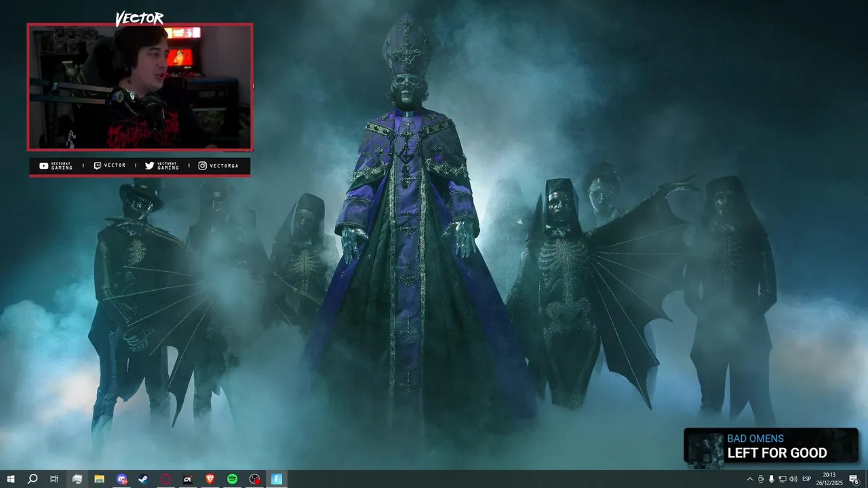Viewport: 868px width, 488px height.
Task: Launch Brave browser from the taskbar
Action: (210, 479)
